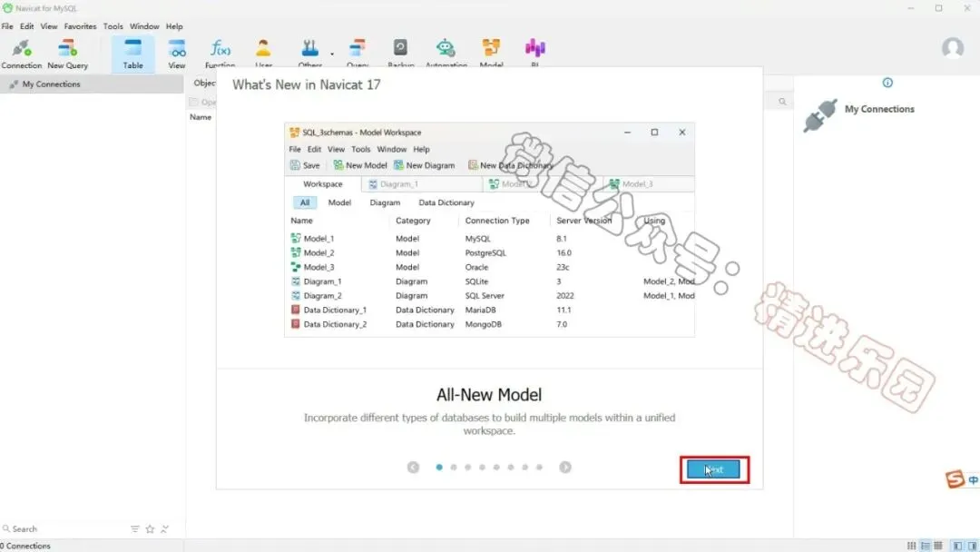
Task: Click the collapse-all icon beside Search
Action: [164, 529]
